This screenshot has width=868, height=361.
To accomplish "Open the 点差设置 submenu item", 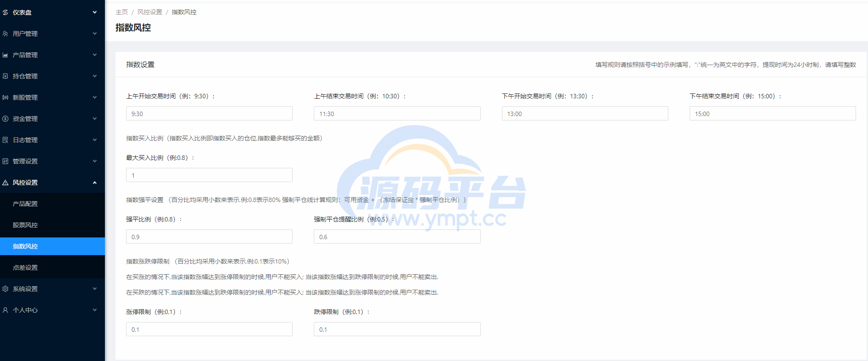I will [52, 268].
